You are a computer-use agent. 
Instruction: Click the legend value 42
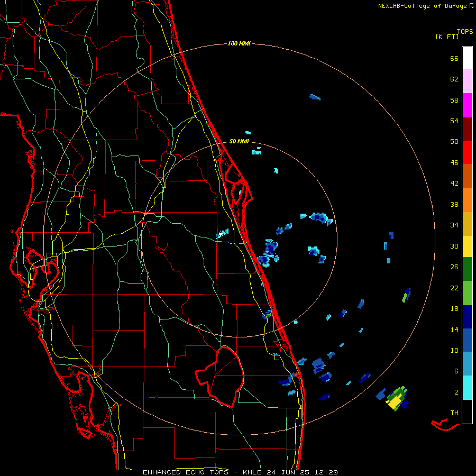(x=454, y=184)
